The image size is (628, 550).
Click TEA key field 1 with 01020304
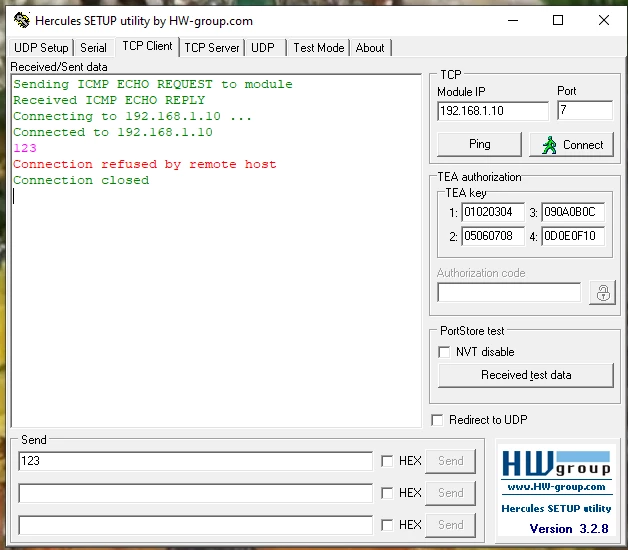point(493,212)
